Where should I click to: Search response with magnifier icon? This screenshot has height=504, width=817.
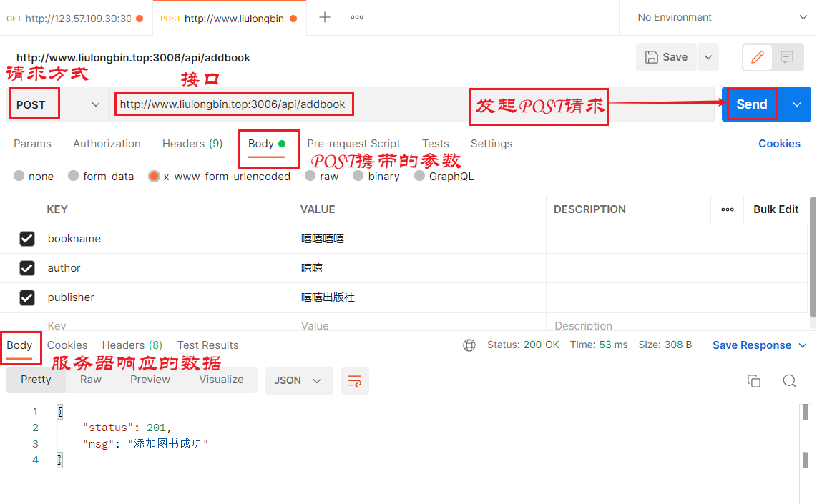(x=789, y=380)
